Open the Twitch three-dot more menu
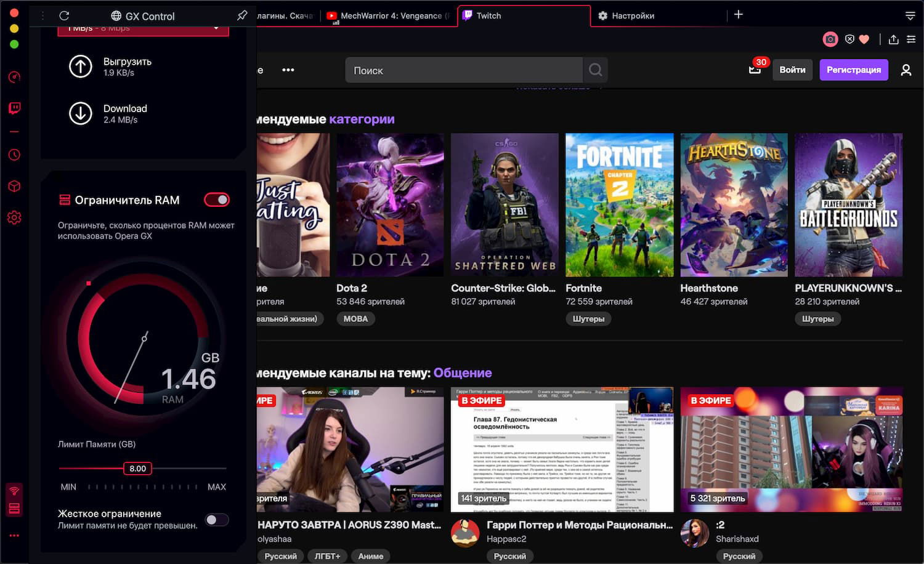Image resolution: width=924 pixels, height=564 pixels. (288, 70)
